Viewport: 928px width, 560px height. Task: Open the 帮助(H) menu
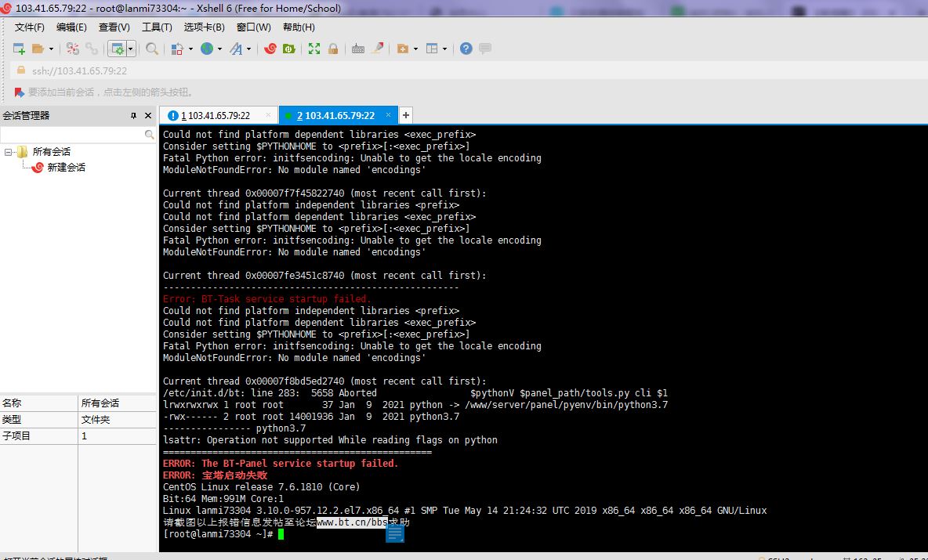299,27
